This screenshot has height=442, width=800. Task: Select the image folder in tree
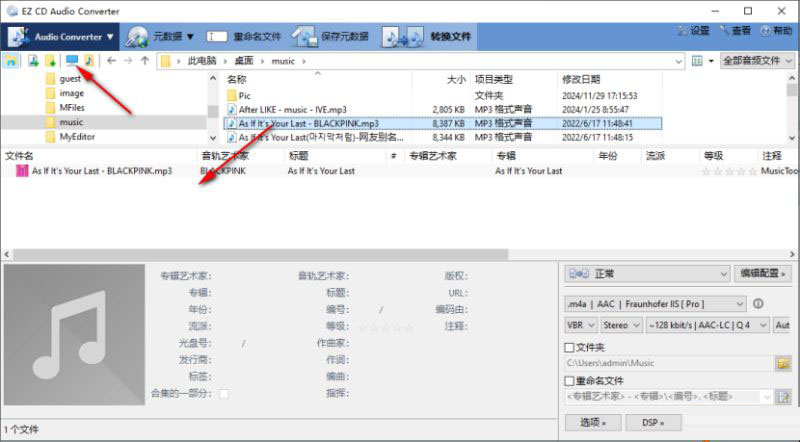tap(71, 93)
